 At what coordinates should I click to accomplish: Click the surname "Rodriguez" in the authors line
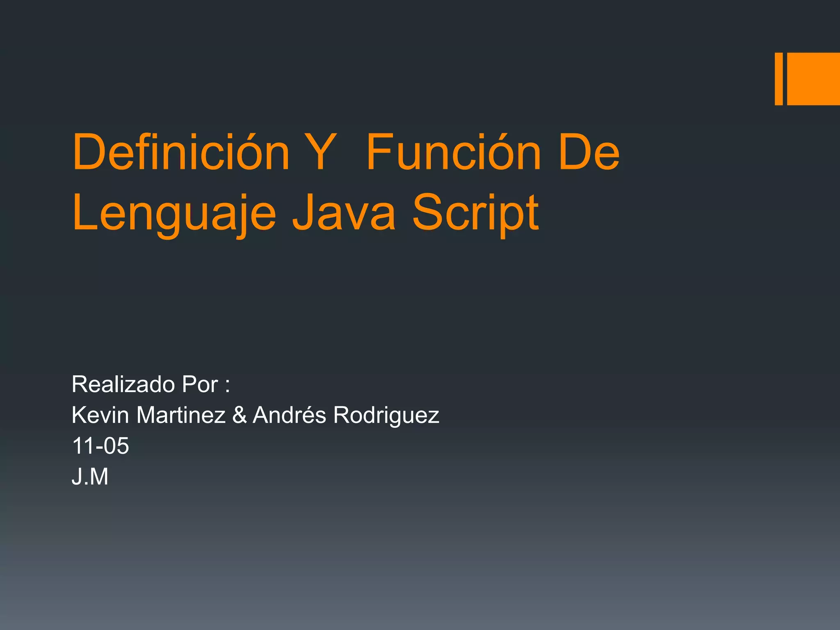tap(386, 415)
